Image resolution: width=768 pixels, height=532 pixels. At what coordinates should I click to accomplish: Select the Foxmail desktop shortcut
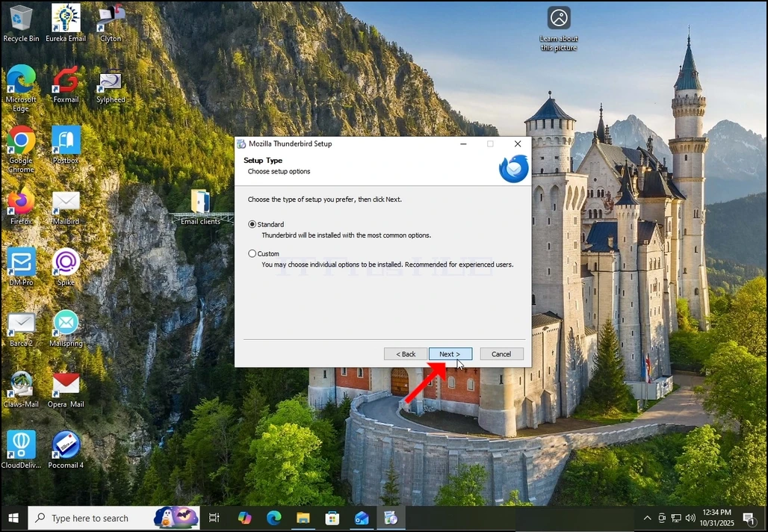[x=66, y=84]
